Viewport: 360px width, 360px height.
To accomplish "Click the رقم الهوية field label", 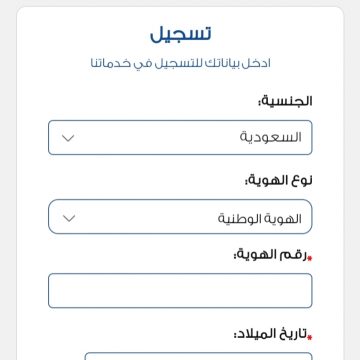I will pos(269,255).
